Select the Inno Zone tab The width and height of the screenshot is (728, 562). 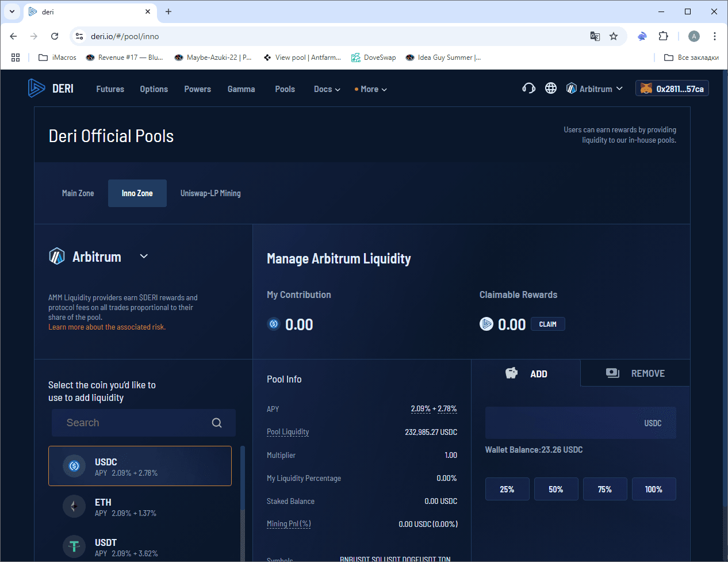[137, 193]
